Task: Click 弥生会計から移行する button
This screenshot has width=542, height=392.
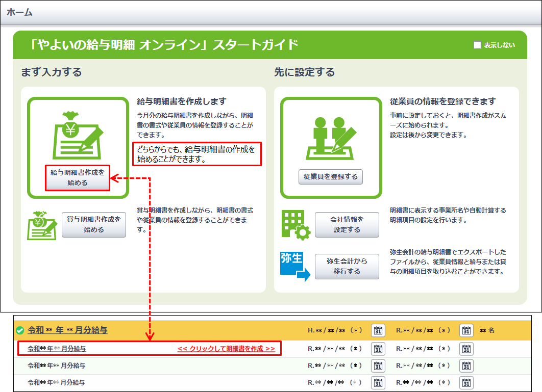Action: 347,266
